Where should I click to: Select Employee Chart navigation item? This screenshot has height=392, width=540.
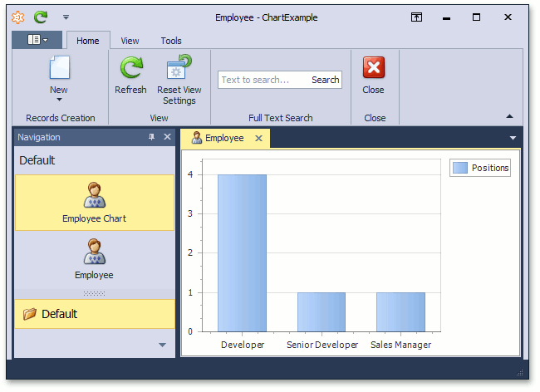point(95,203)
